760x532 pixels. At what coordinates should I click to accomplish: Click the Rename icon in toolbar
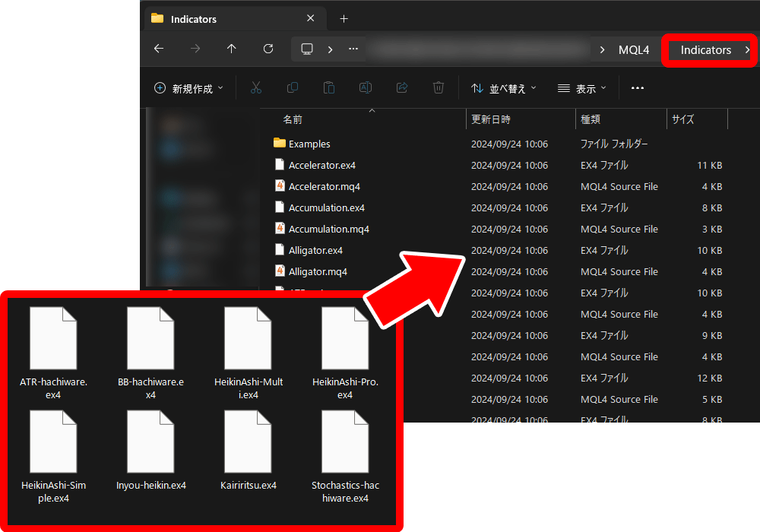click(x=365, y=88)
